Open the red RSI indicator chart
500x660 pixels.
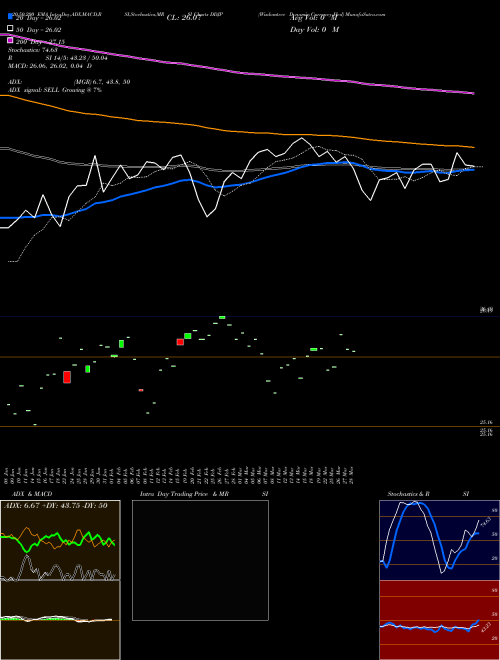point(439,620)
